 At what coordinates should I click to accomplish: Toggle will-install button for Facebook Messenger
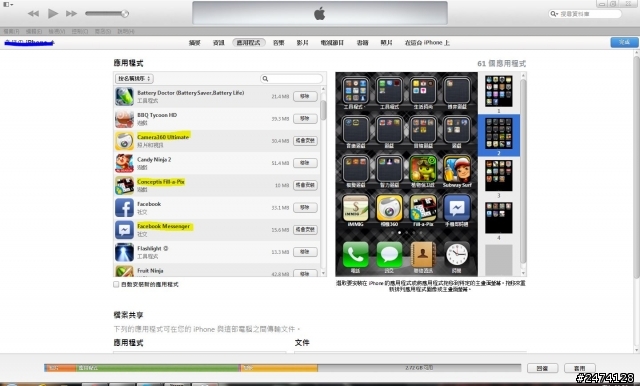pyautogui.click(x=305, y=229)
